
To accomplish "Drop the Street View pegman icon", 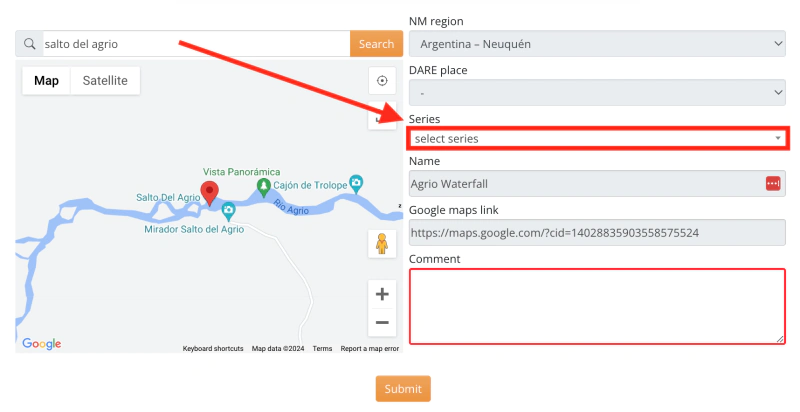I will 381,244.
